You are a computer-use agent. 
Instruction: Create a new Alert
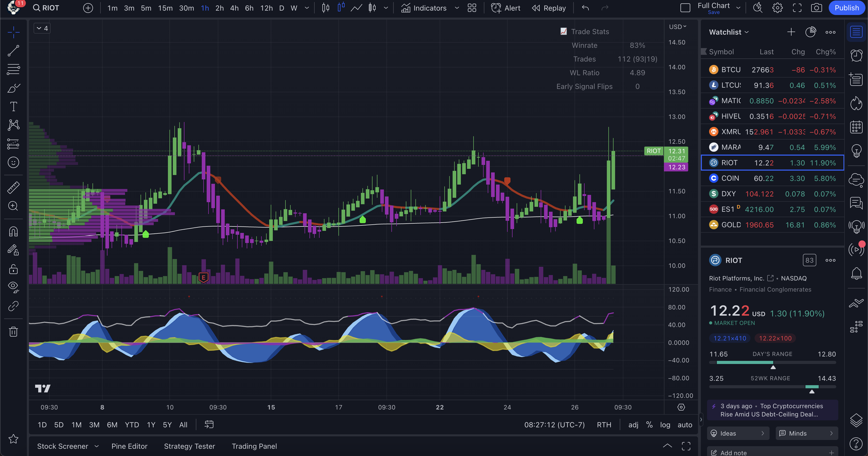click(506, 8)
